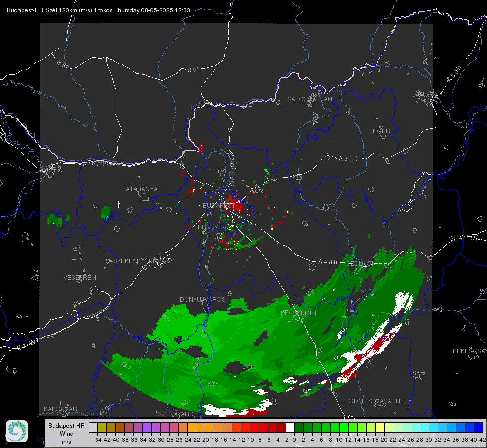
Task: Click the SALGOTARJAN city label
Action: tap(309, 99)
